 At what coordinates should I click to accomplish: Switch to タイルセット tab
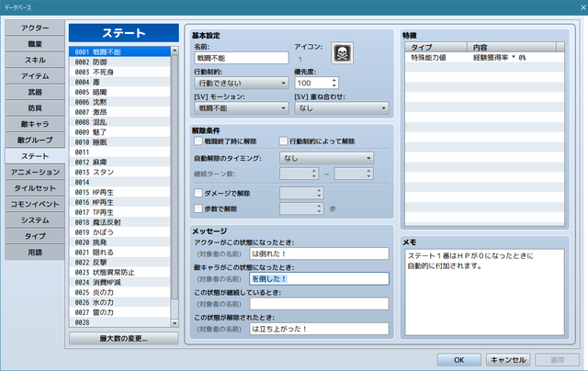(x=35, y=188)
